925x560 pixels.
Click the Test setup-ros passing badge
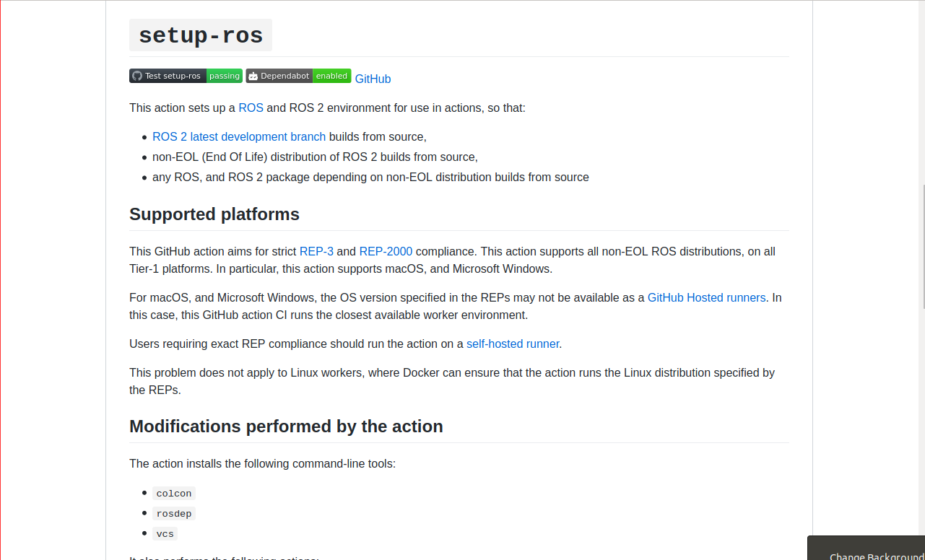click(186, 76)
